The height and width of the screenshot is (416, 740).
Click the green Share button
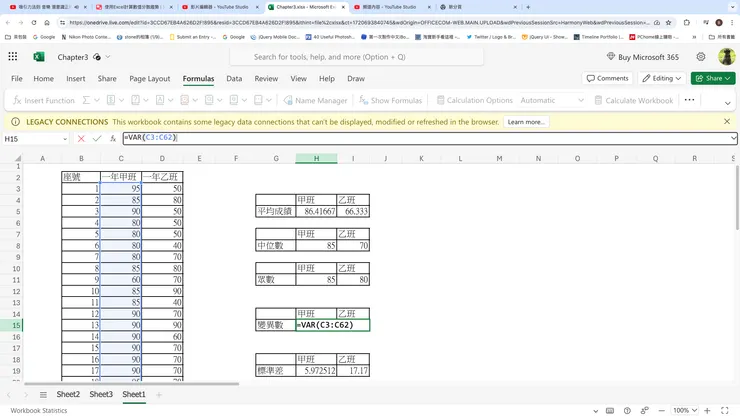pos(713,78)
